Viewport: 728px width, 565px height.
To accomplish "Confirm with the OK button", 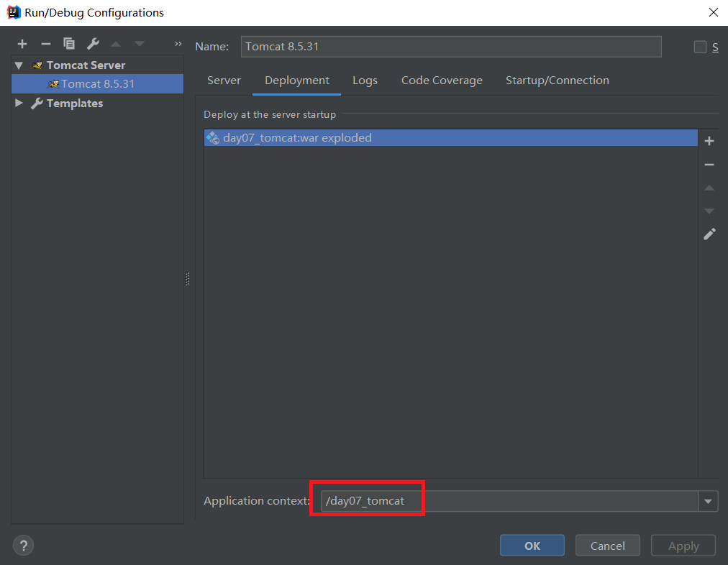I will pyautogui.click(x=532, y=546).
